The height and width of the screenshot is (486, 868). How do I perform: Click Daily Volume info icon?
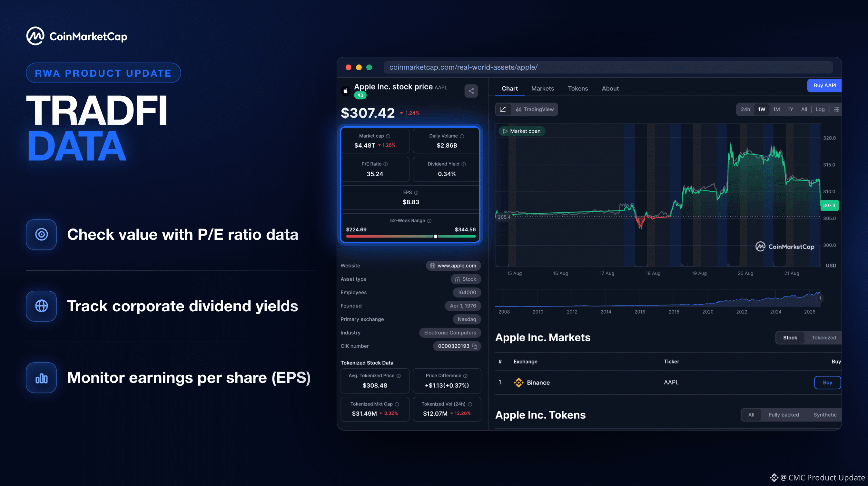(462, 136)
